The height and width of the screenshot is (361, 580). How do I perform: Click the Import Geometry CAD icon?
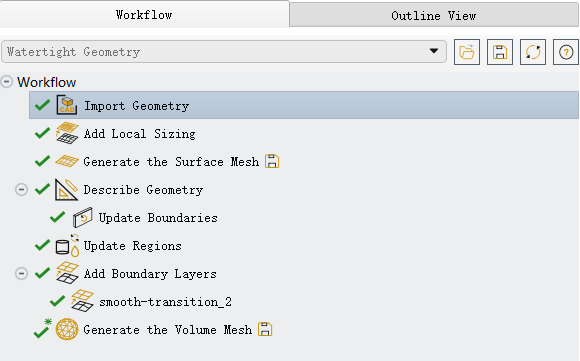point(67,105)
